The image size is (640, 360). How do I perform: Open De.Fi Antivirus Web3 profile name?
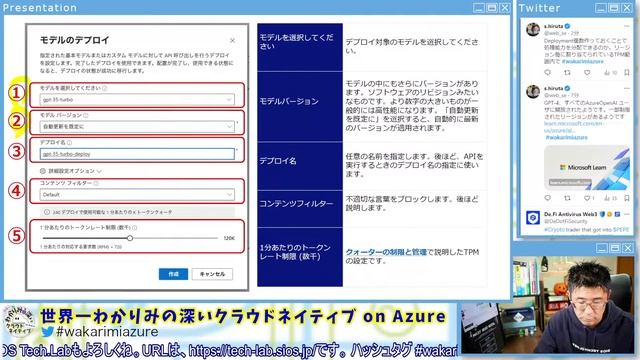click(x=570, y=214)
